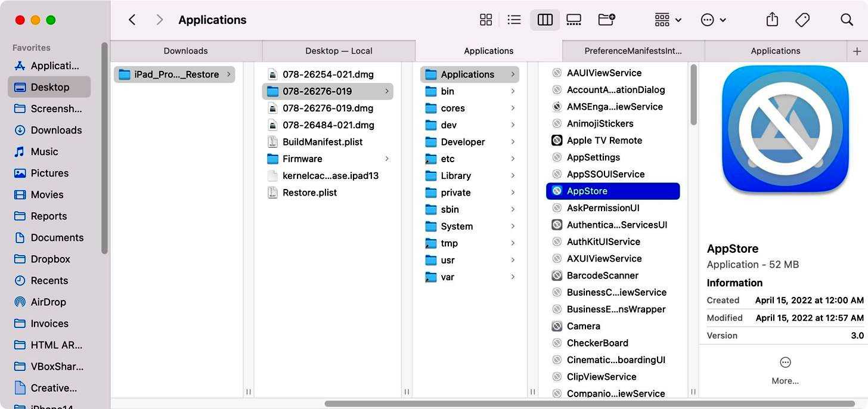Select gallery view toolbar icon
Viewport: 868px width, 409px height.
(x=573, y=20)
